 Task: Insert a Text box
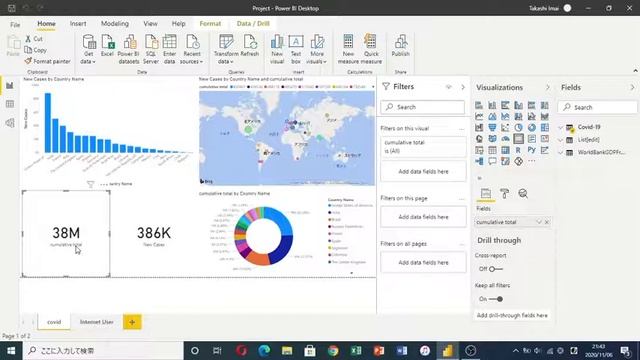(x=296, y=49)
